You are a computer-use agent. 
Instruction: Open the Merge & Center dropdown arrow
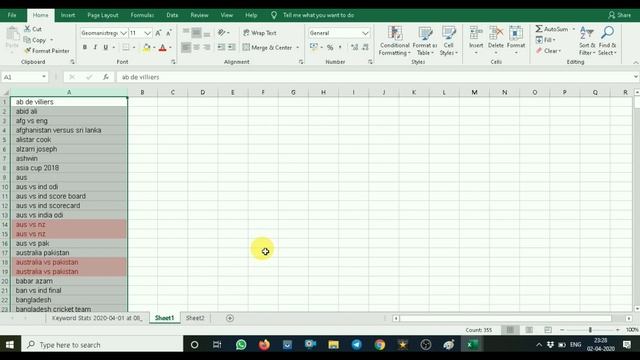298,47
